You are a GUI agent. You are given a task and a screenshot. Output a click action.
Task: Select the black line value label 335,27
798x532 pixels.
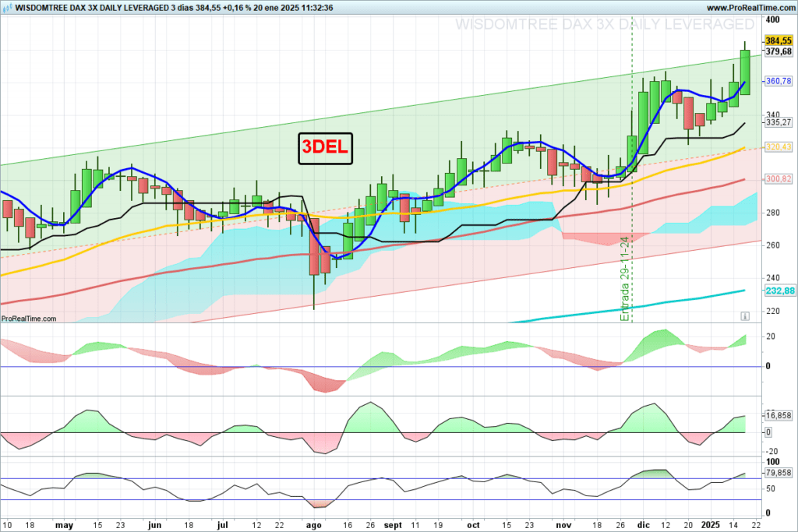[779, 122]
